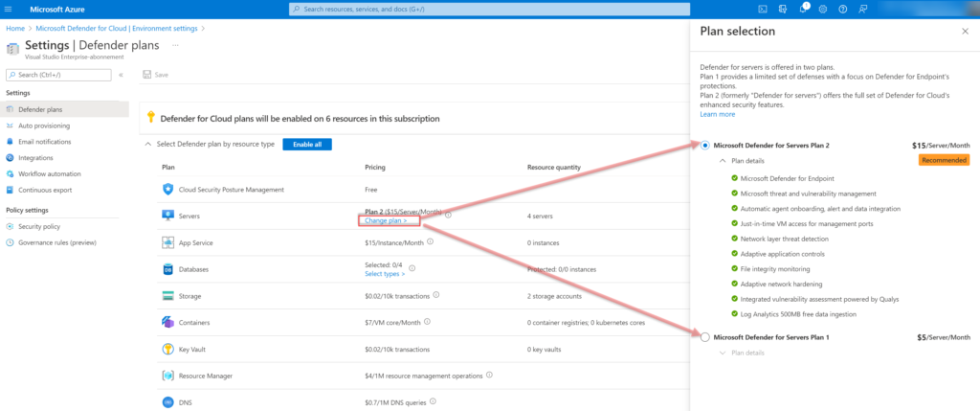Click the Containers plan icon
Screen dimensions: 980x411
167,322
